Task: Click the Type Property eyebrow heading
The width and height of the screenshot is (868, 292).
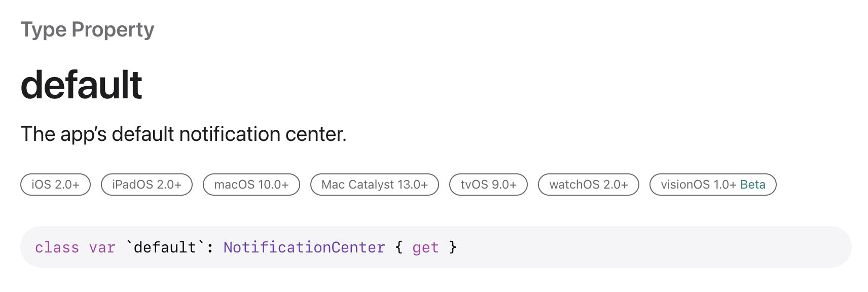Action: pyautogui.click(x=87, y=29)
